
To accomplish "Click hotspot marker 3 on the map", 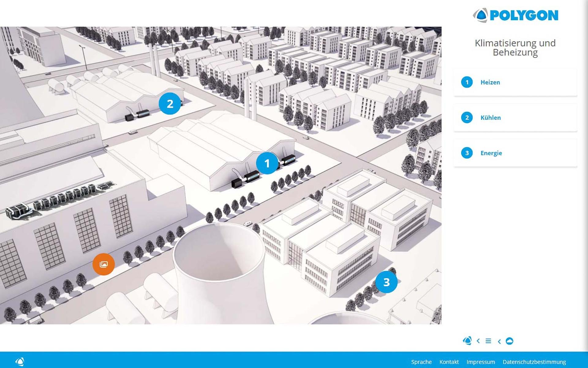I will (x=386, y=282).
